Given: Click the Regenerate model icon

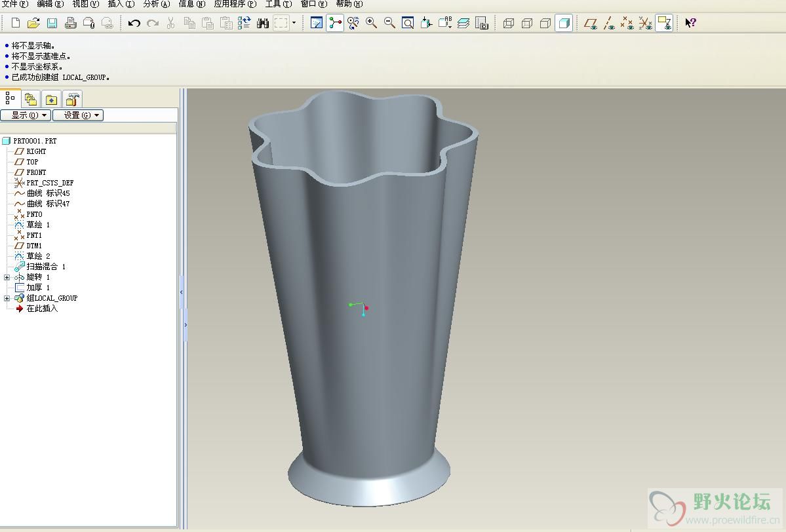Looking at the screenshot, I should click(244, 22).
